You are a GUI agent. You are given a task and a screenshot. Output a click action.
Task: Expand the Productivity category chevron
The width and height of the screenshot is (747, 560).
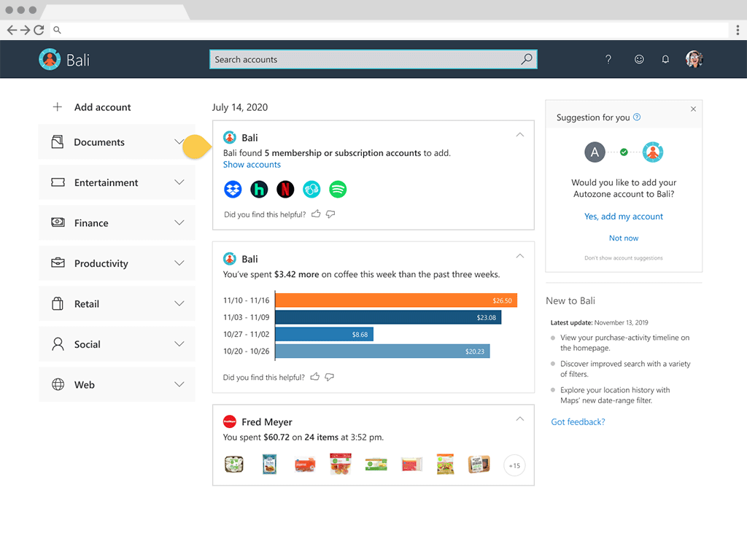pos(179,263)
